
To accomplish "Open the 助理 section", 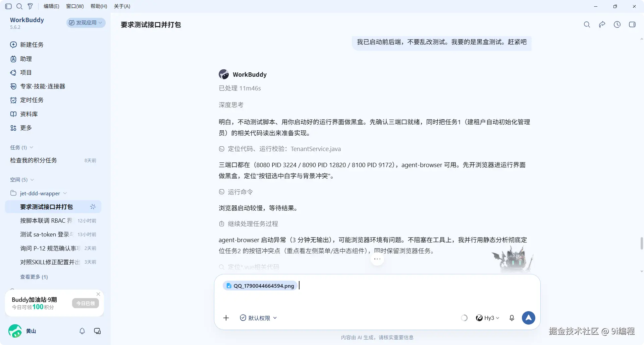I will 21,59.
